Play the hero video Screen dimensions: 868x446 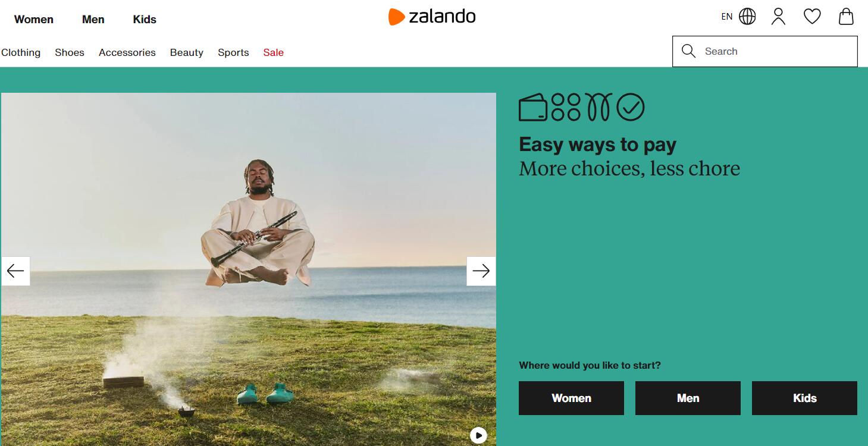(x=478, y=435)
